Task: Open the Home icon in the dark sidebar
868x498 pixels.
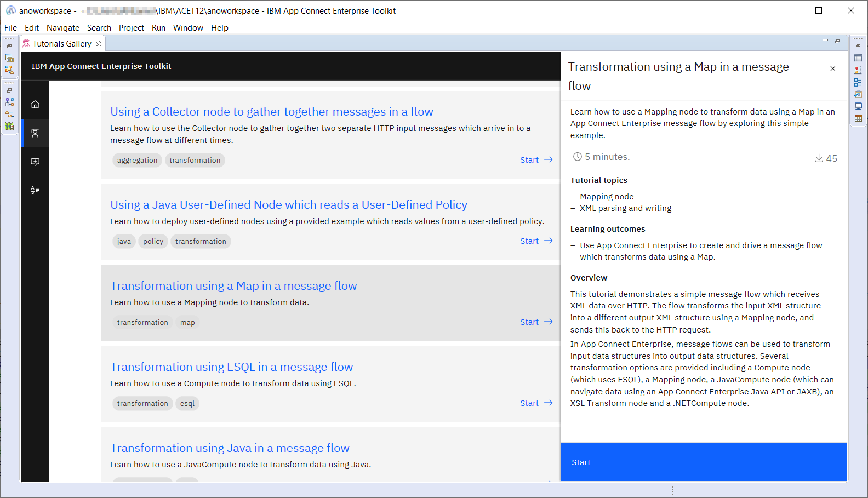Action: (35, 105)
